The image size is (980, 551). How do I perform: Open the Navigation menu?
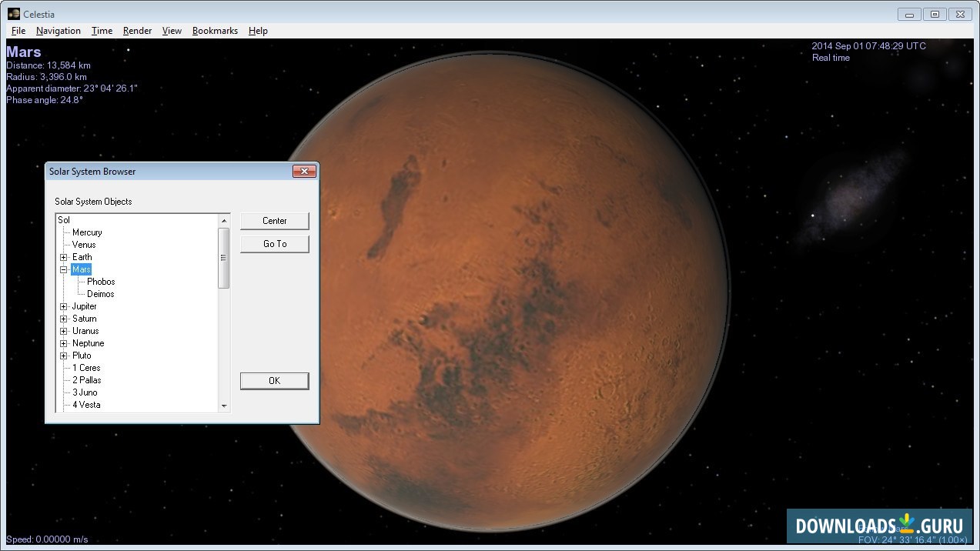(58, 30)
